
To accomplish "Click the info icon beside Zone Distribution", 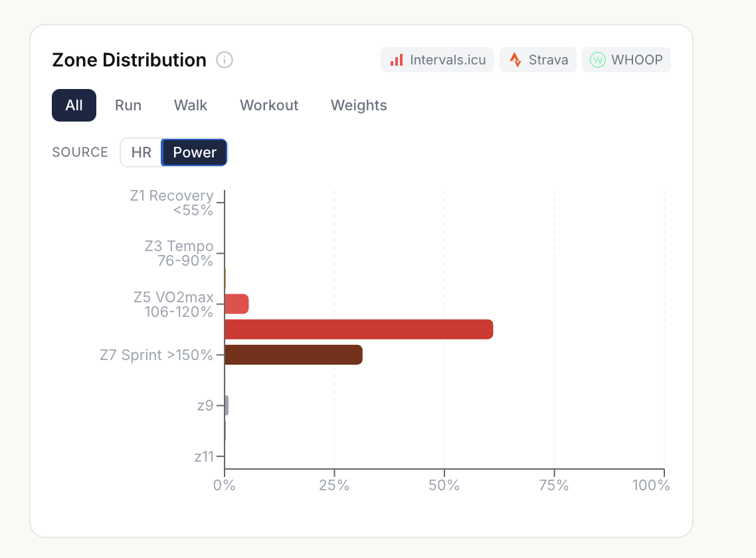I will coord(225,60).
